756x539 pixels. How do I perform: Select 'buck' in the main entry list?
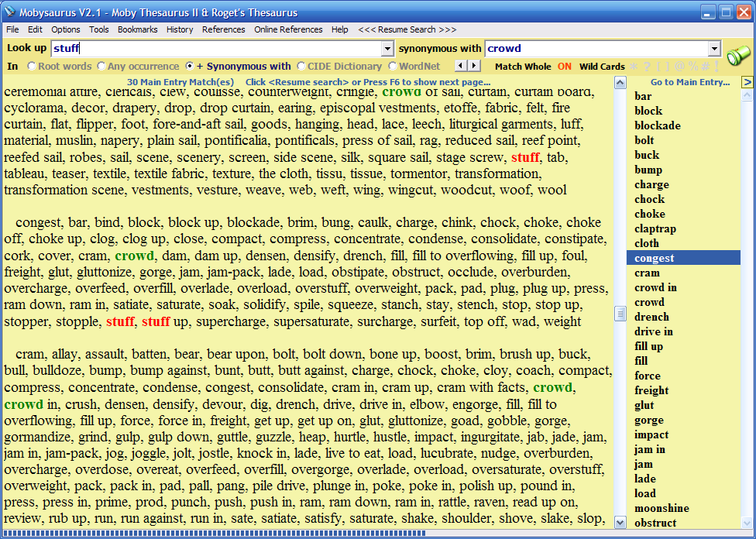(647, 155)
